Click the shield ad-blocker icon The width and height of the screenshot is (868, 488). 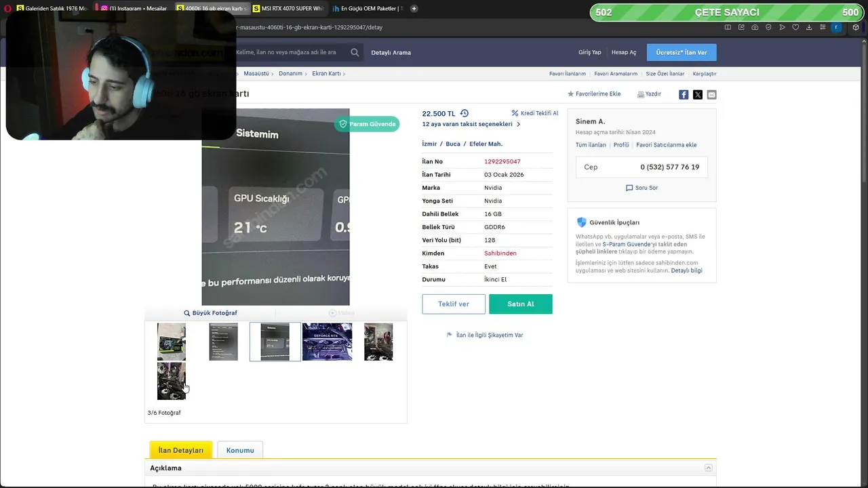pos(768,27)
